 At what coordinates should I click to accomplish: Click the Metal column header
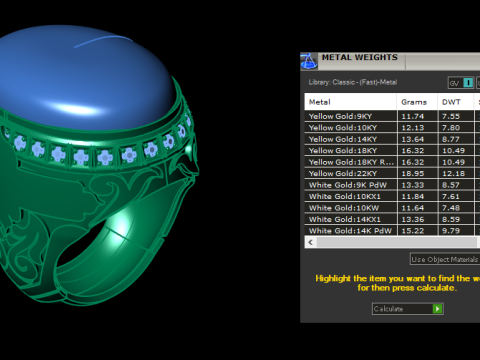(x=350, y=102)
